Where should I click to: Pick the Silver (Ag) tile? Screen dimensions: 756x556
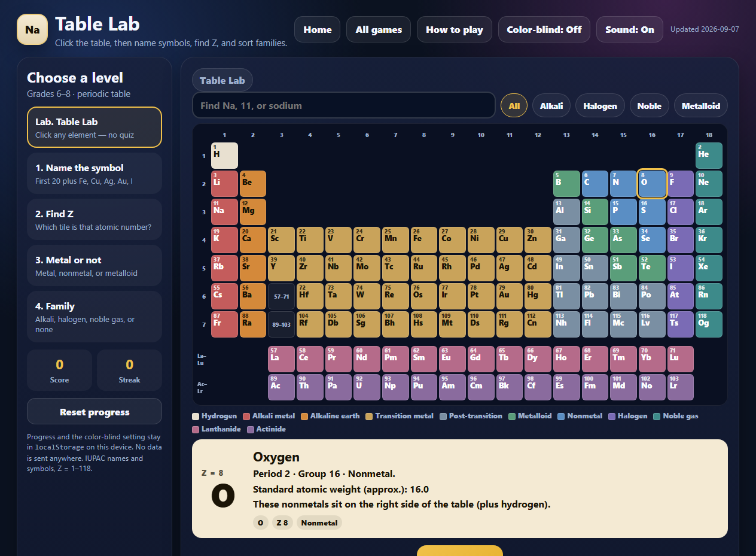(x=510, y=268)
